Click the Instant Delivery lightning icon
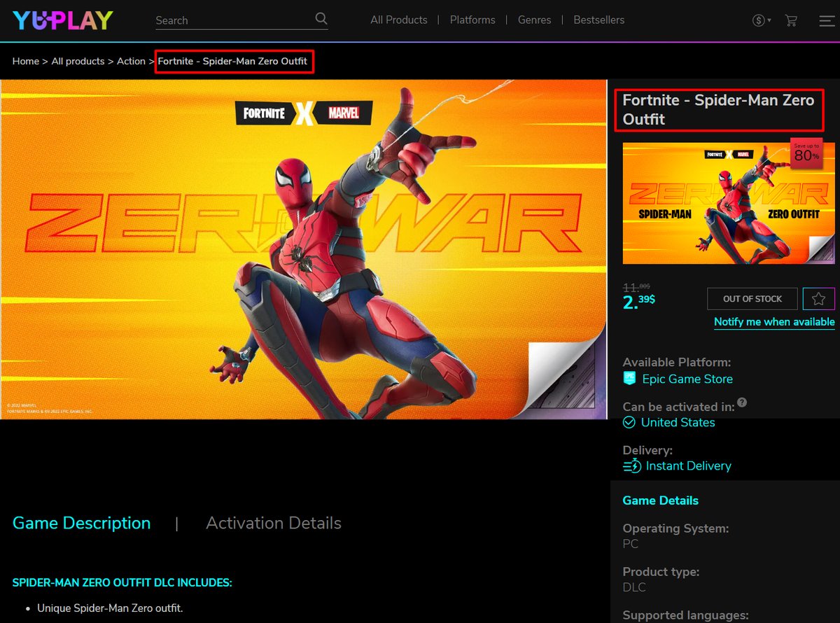Image resolution: width=840 pixels, height=623 pixels. [631, 465]
